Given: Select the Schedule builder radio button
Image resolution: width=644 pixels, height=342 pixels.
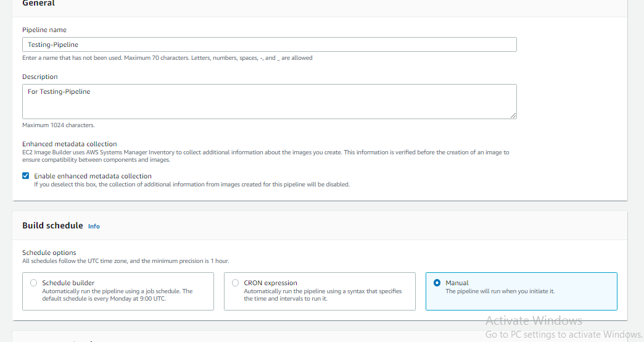Looking at the screenshot, I should (34, 283).
